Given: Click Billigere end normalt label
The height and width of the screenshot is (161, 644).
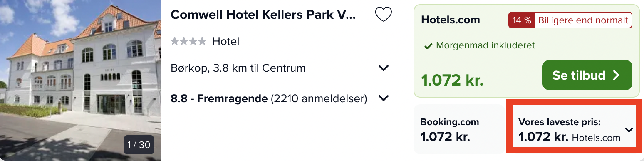Looking at the screenshot, I should (583, 20).
